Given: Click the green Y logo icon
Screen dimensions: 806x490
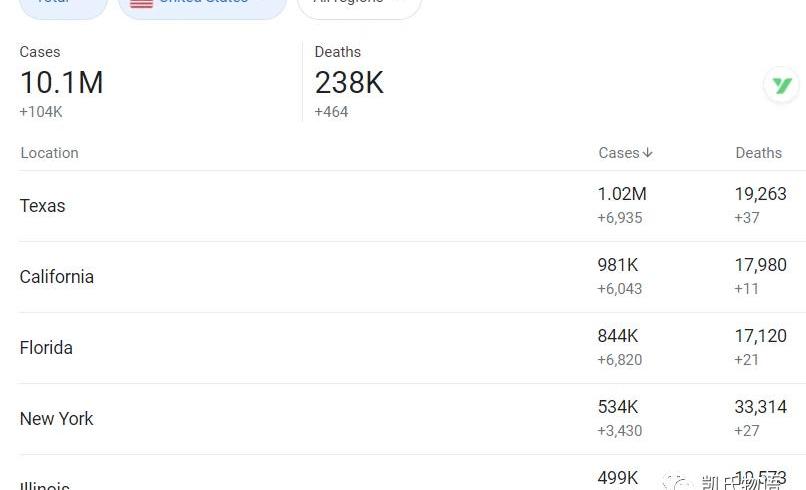Looking at the screenshot, I should 781,85.
